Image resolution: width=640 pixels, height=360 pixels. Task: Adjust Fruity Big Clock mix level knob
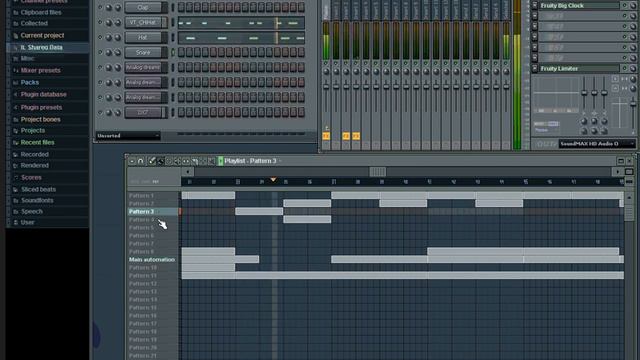[x=633, y=6]
